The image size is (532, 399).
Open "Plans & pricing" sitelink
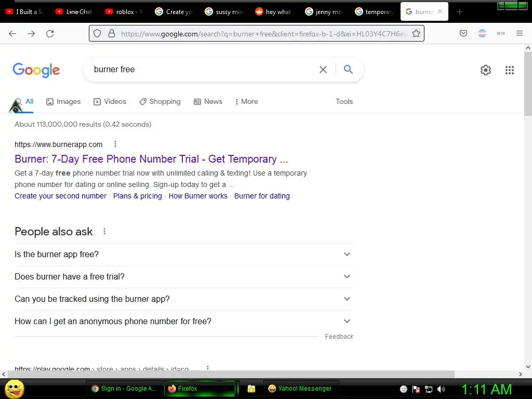pyautogui.click(x=137, y=196)
